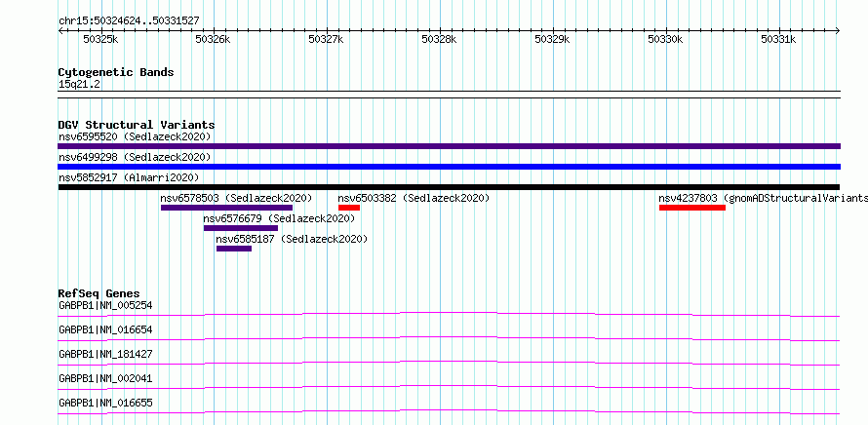868x425 pixels.
Task: Click the GABPB1|NM_181427 transcript label
Action: click(x=105, y=354)
